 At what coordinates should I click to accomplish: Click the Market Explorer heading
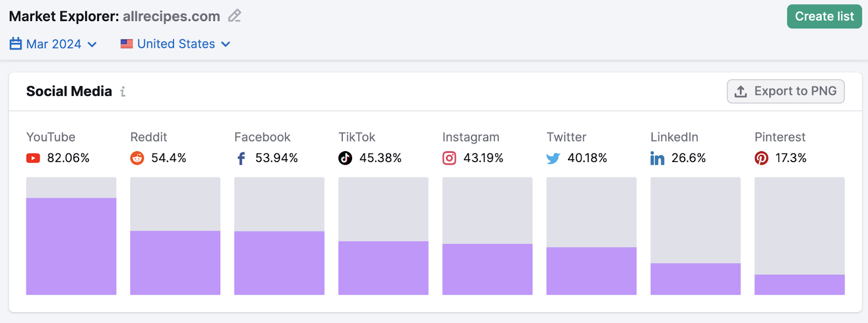click(x=63, y=16)
